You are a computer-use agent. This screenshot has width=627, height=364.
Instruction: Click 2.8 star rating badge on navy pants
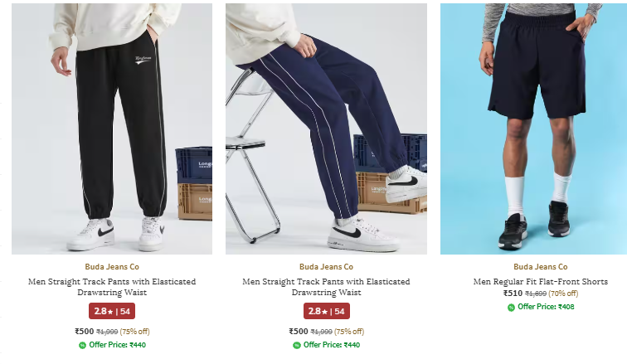tap(326, 311)
